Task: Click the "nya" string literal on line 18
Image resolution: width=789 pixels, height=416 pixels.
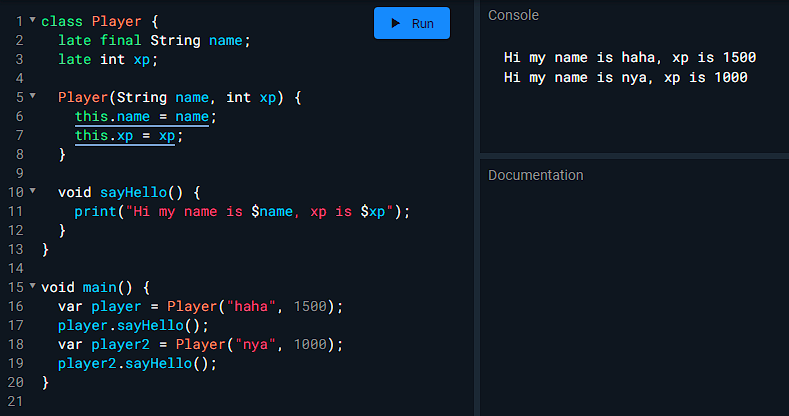Action: pyautogui.click(x=255, y=345)
